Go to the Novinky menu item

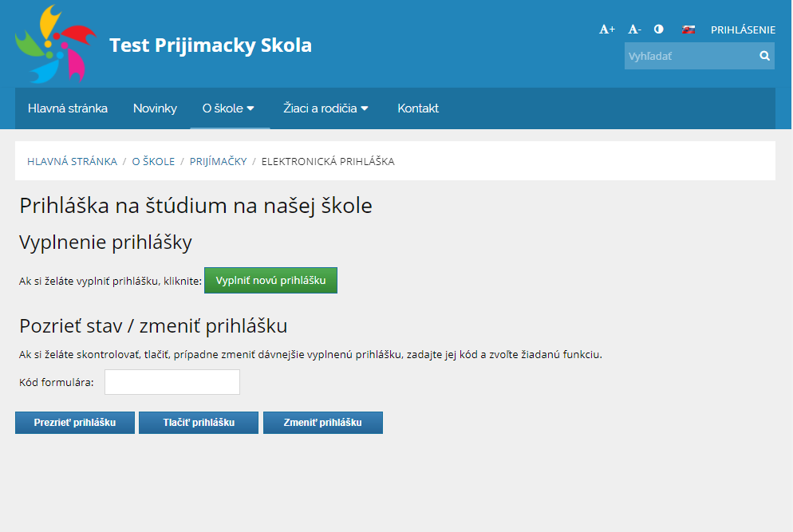(155, 108)
